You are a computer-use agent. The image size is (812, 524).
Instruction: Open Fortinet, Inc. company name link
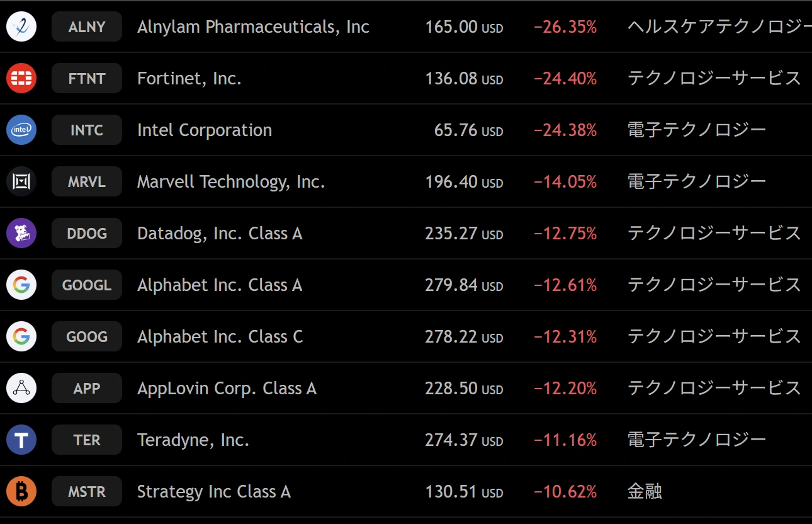pos(189,79)
